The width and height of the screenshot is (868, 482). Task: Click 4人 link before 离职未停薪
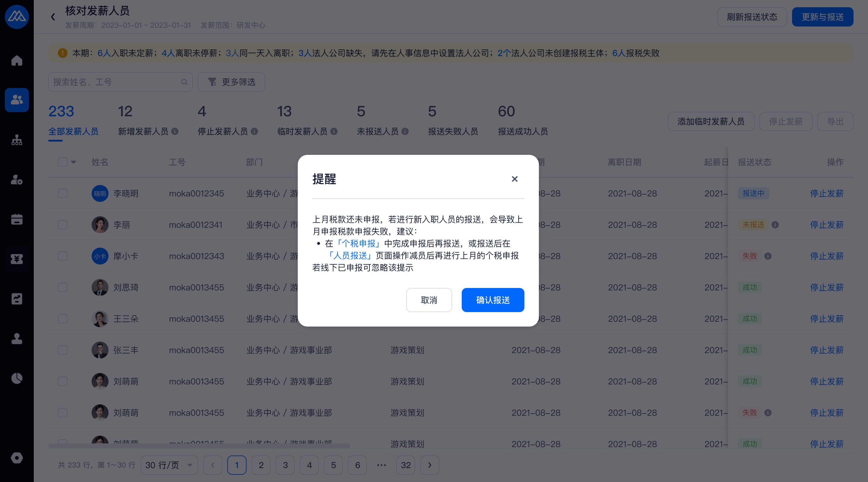click(x=168, y=53)
